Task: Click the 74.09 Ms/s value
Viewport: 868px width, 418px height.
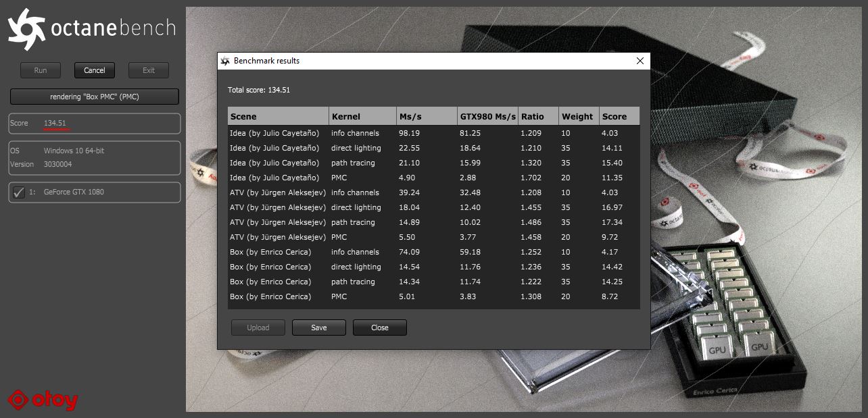Action: pos(409,252)
